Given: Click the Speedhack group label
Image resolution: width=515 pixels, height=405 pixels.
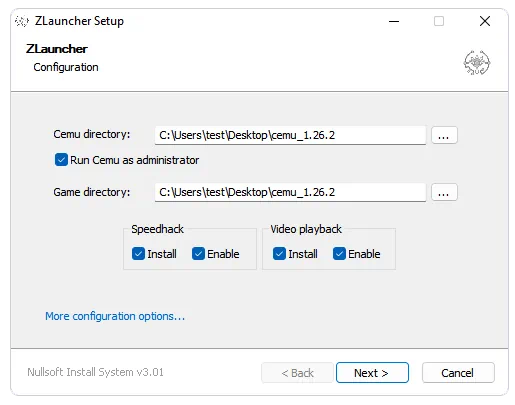Looking at the screenshot, I should pyautogui.click(x=157, y=229).
